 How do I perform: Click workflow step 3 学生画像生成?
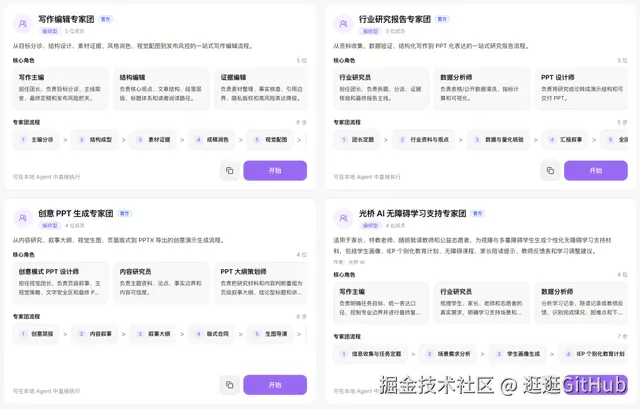pos(517,354)
